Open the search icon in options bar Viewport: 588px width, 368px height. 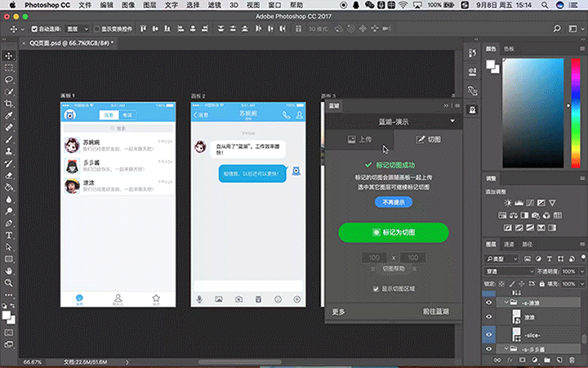pyautogui.click(x=557, y=29)
